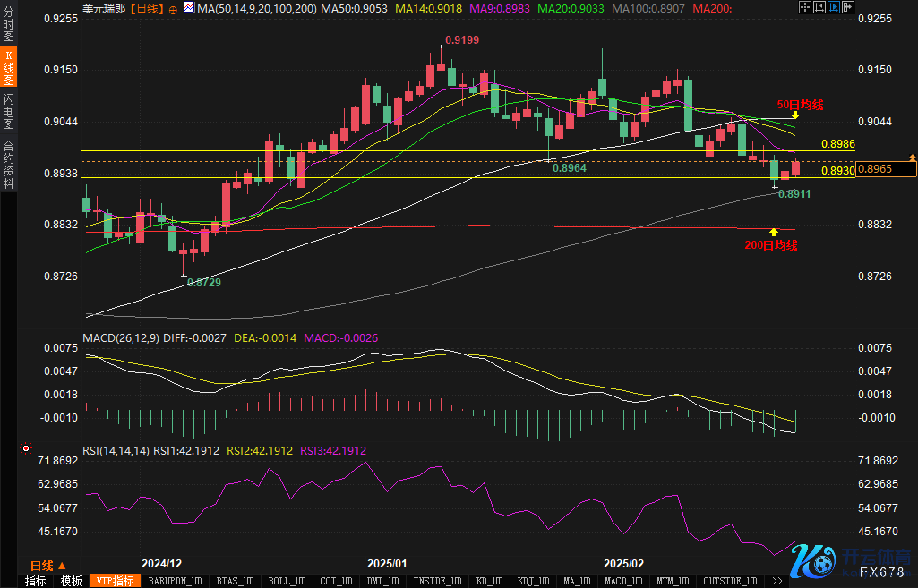Switch to 分时图 view in sidebar

pos(9,24)
